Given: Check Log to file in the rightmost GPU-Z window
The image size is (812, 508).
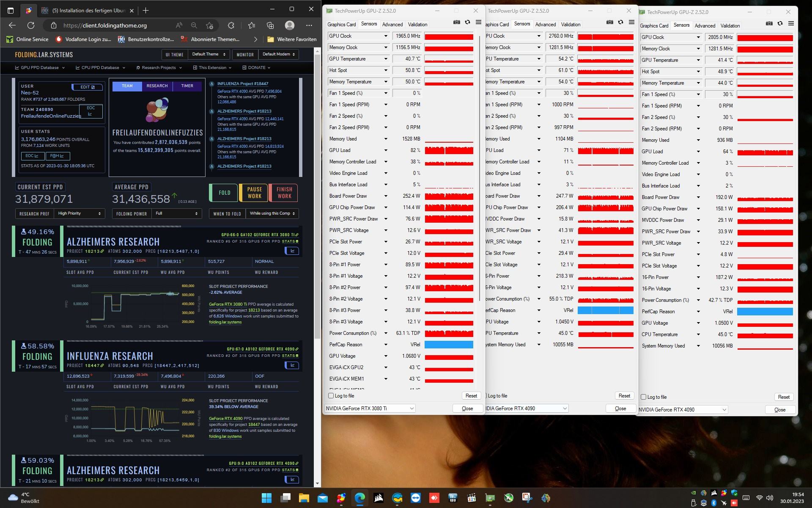Looking at the screenshot, I should 644,397.
